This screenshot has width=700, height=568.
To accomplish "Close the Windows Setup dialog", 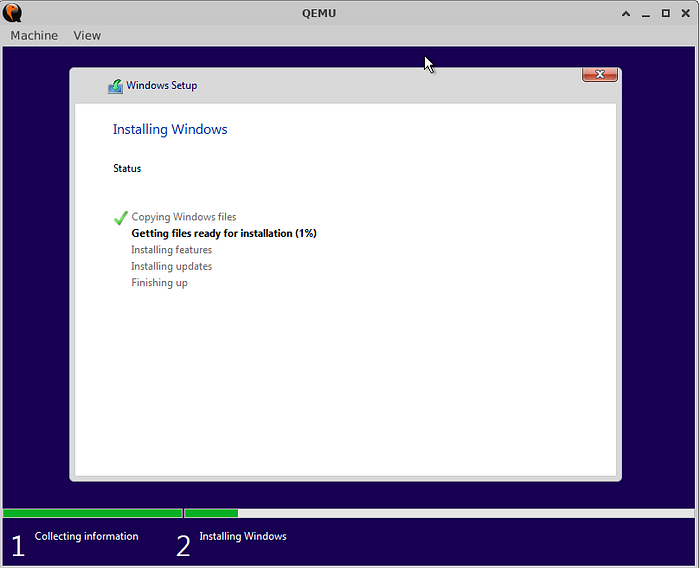I will coord(600,75).
